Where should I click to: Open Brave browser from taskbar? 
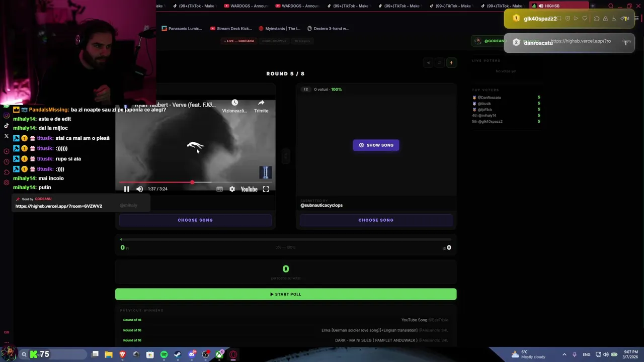tap(122, 354)
